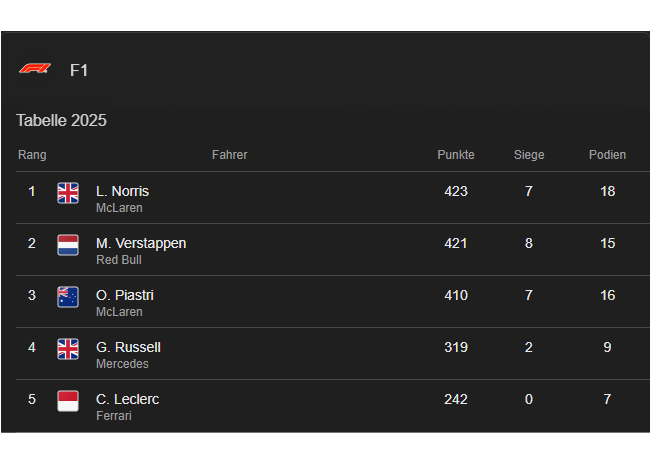Viewport: 651px width, 464px height.
Task: Click the F1 logo icon
Action: coord(34,69)
